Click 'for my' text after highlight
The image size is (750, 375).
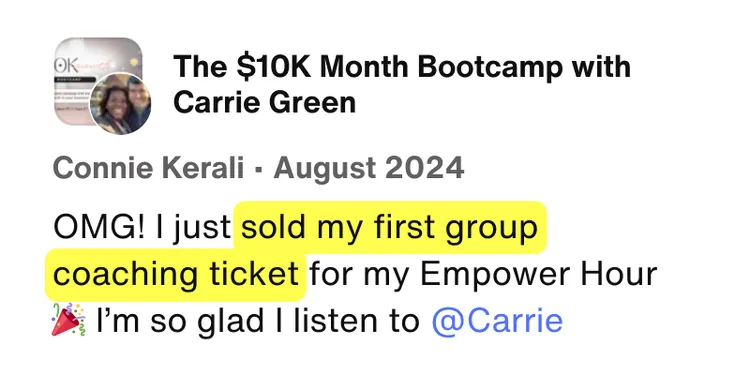coord(361,275)
